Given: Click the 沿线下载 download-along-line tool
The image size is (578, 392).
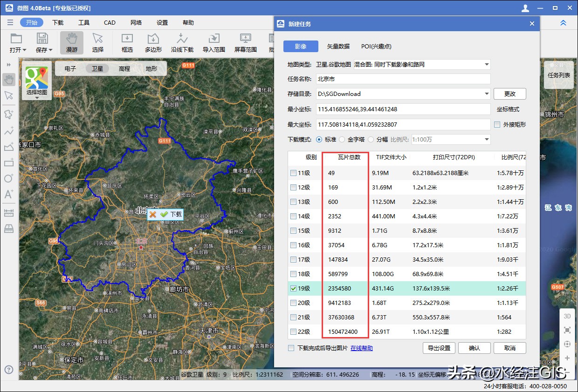Looking at the screenshot, I should coord(182,42).
